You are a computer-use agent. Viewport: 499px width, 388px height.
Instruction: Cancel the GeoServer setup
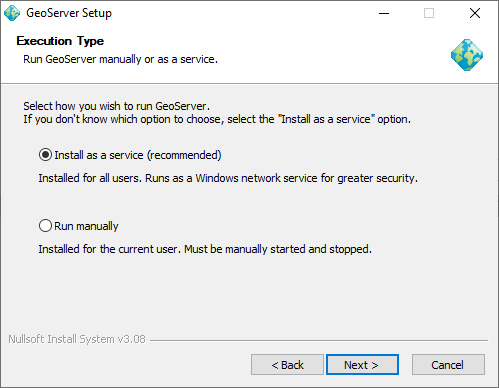click(448, 365)
